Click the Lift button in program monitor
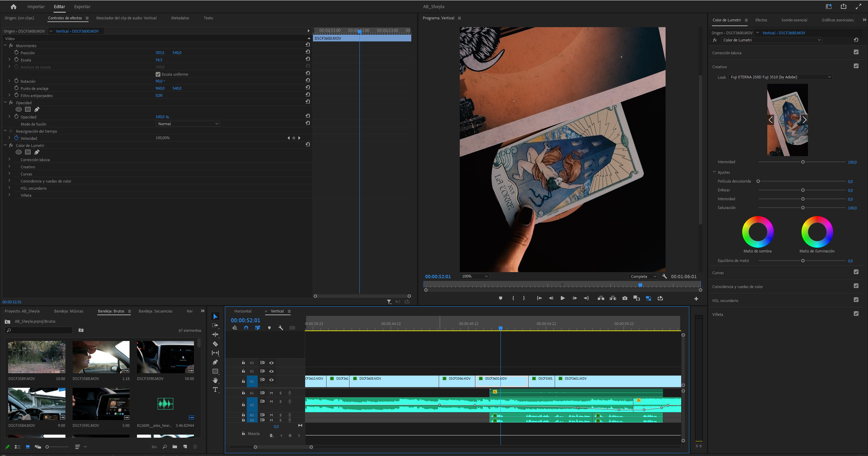The image size is (868, 456). point(601,298)
